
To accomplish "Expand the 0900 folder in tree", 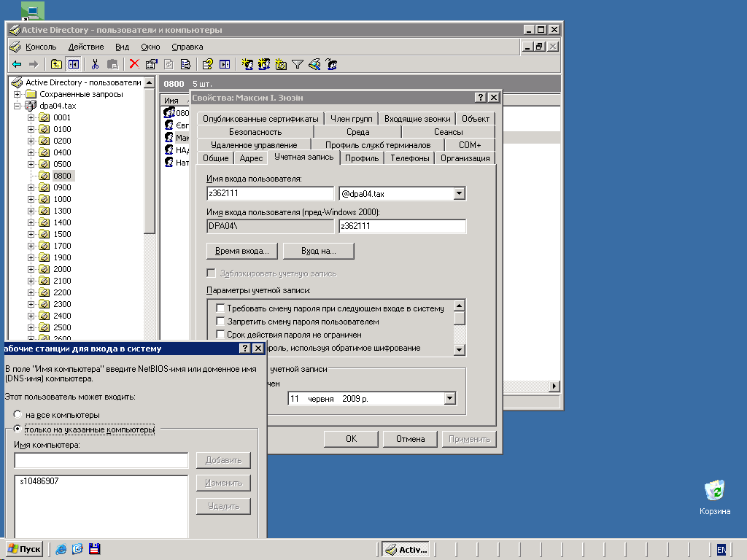I will tap(31, 187).
